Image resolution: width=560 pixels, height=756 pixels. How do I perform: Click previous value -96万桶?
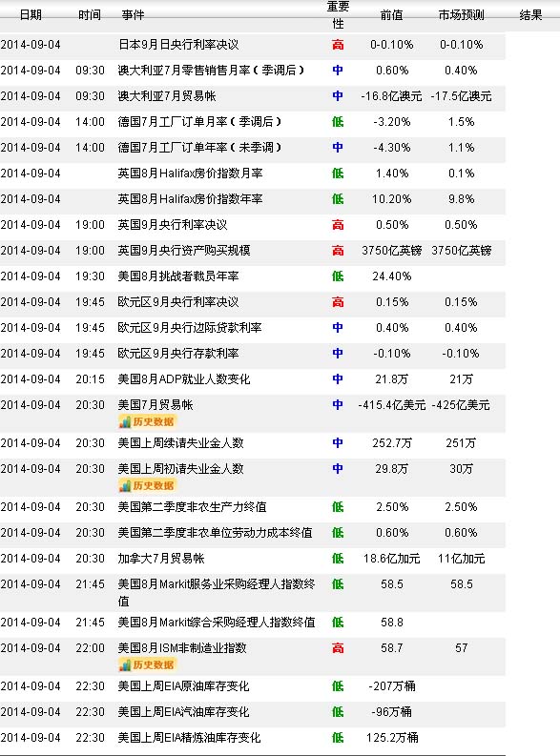pos(392,712)
